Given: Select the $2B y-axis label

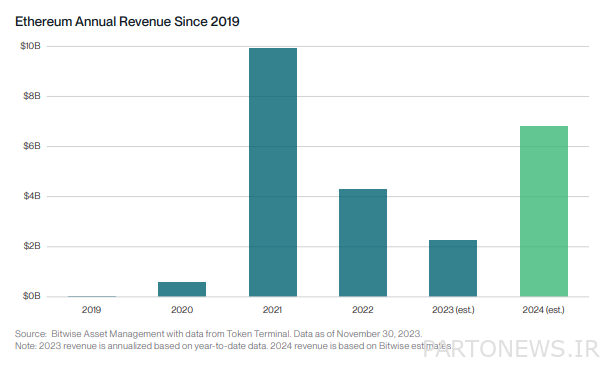Looking at the screenshot, I should 32,246.
